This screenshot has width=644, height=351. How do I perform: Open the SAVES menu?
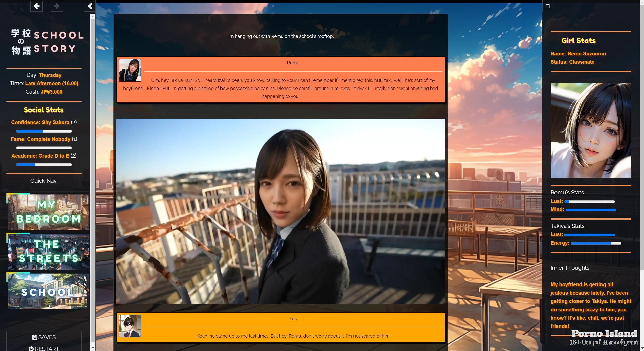44,337
